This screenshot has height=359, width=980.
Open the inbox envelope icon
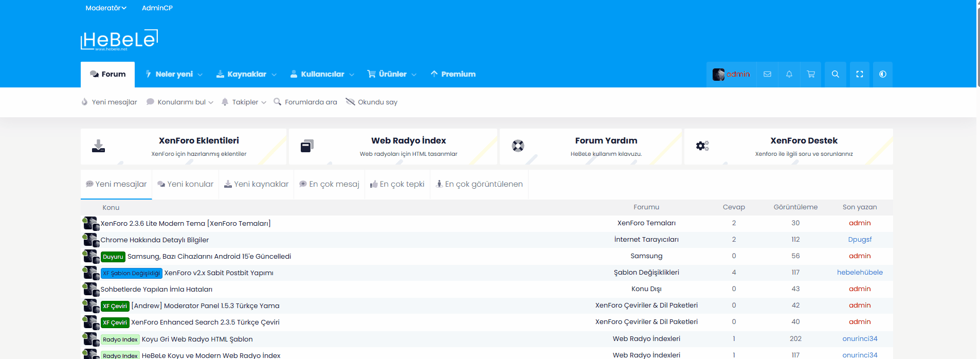click(767, 74)
